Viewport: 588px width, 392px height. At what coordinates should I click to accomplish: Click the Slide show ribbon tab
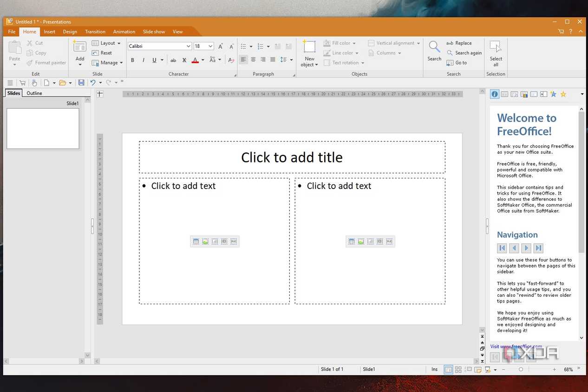pyautogui.click(x=154, y=32)
